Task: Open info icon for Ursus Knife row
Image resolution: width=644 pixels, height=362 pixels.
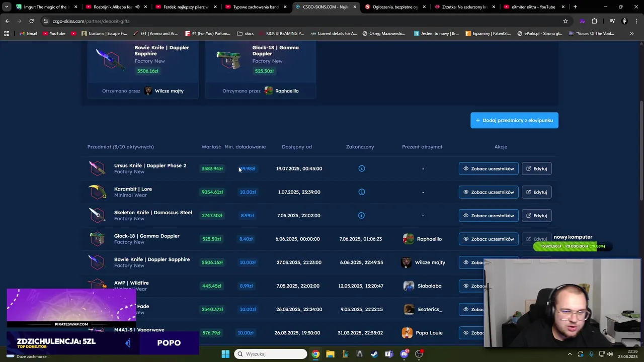Action: (x=361, y=168)
